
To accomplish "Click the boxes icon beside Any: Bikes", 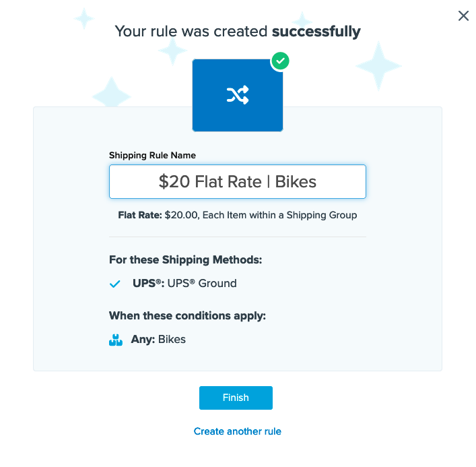I will pyautogui.click(x=116, y=340).
